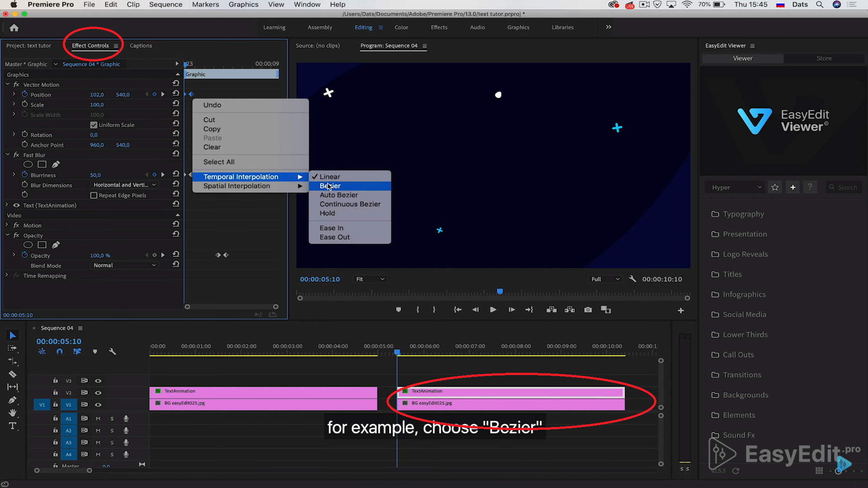Click Spotlight search in menu bar
Viewport: 868px width, 488px height.
[820, 5]
